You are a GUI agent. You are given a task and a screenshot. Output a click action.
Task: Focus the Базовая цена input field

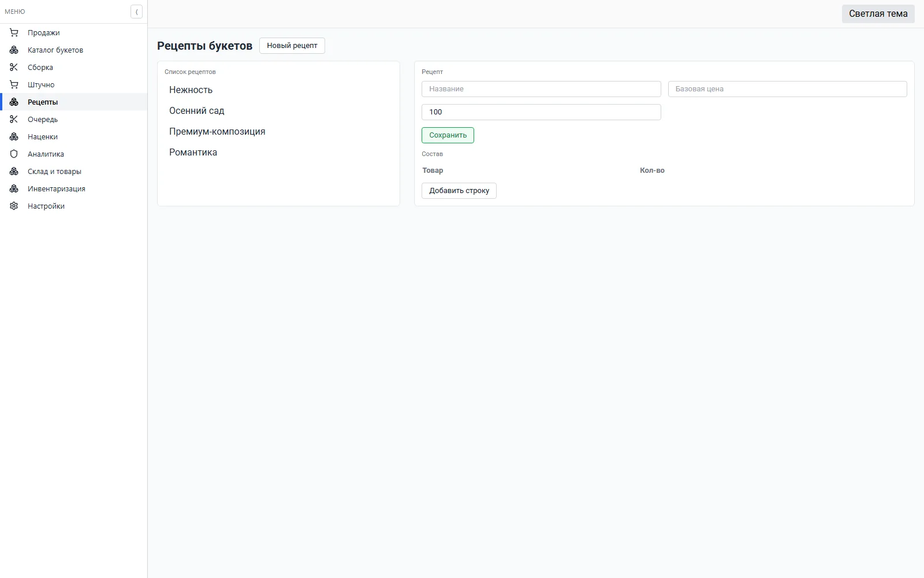click(788, 89)
